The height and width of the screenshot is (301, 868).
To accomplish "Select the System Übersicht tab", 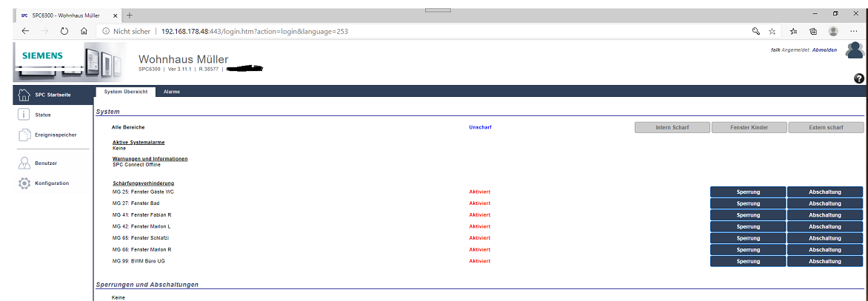I will point(125,92).
